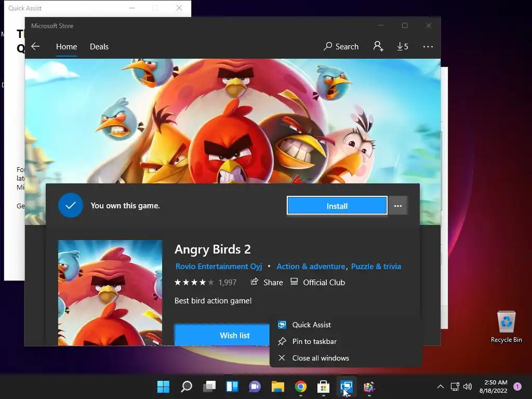This screenshot has width=532, height=399.
Task: Click the account sign-in person icon
Action: point(378,46)
